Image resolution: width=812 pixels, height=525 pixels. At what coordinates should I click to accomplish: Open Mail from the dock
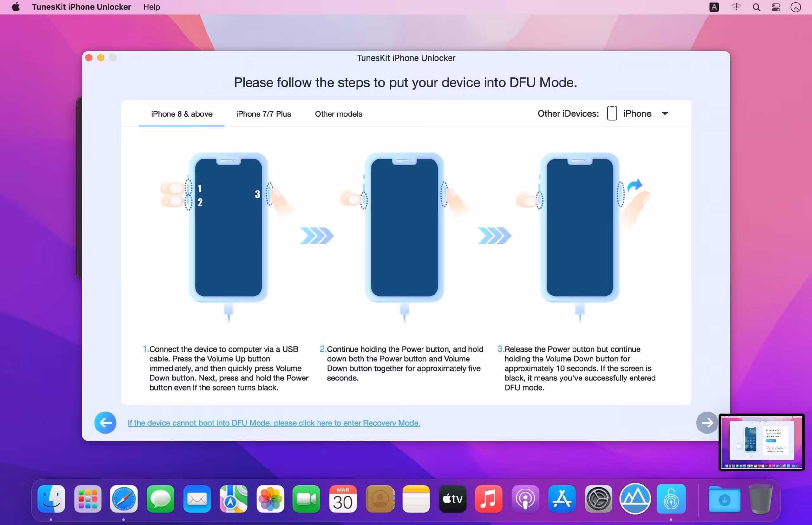pos(197,499)
